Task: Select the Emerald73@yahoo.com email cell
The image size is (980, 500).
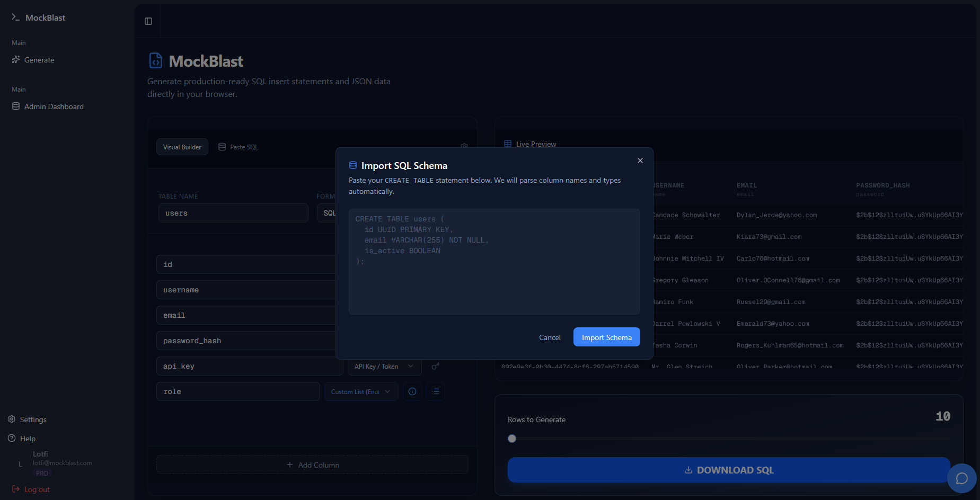Action: (773, 324)
